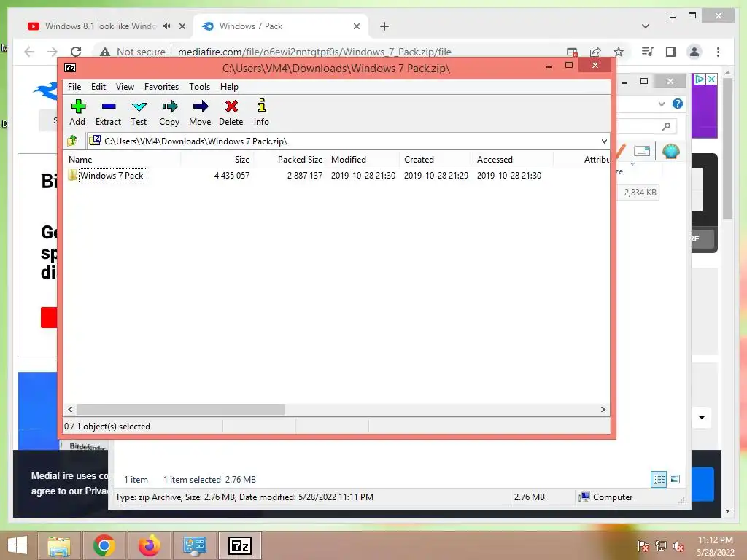Open the Windows Start button
Viewport: 747px width, 560px height.
tap(18, 545)
